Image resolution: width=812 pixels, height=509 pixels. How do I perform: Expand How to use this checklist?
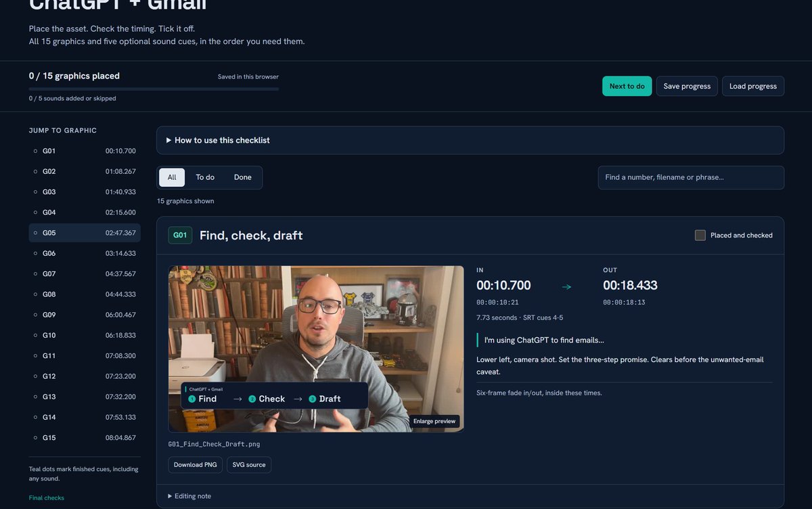coord(470,140)
